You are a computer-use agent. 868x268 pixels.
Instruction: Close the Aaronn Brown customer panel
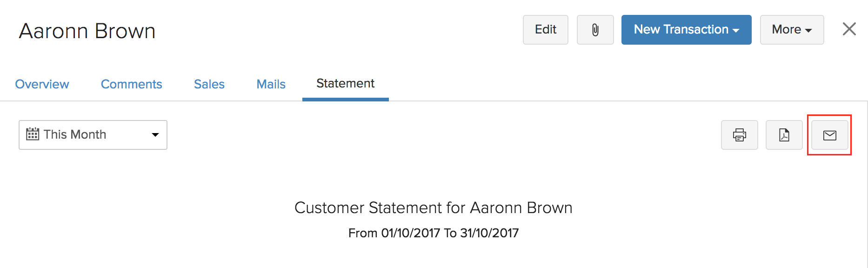849,29
